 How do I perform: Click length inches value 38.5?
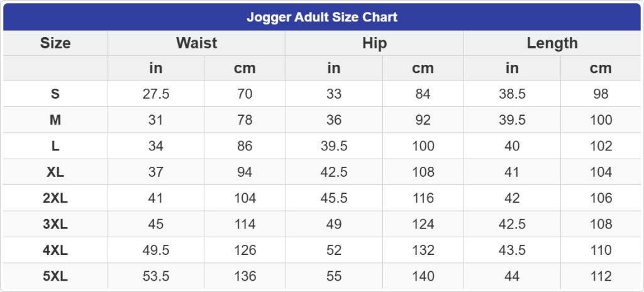point(512,94)
